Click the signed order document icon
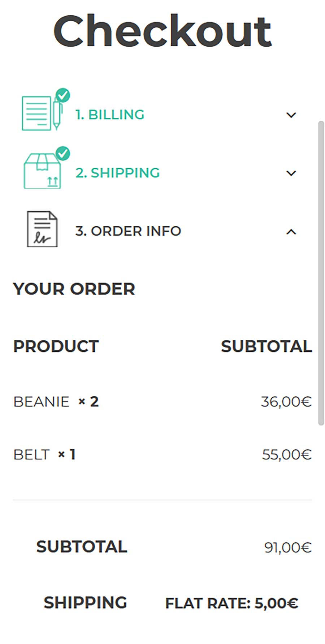Image resolution: width=325 pixels, height=644 pixels. click(x=42, y=229)
